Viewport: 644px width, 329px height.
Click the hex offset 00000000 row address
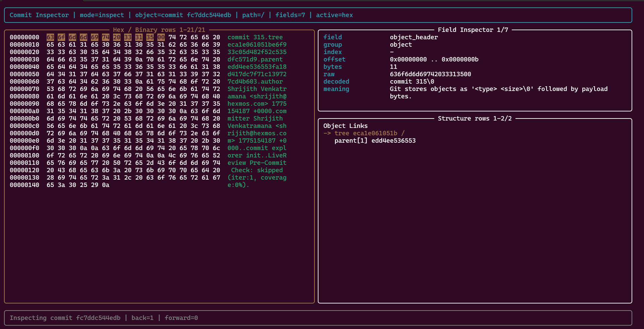click(24, 37)
